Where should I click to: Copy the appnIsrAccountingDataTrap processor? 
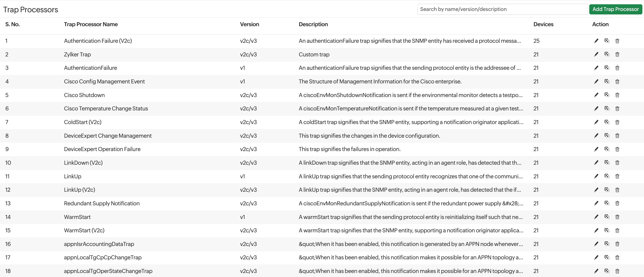tap(607, 244)
